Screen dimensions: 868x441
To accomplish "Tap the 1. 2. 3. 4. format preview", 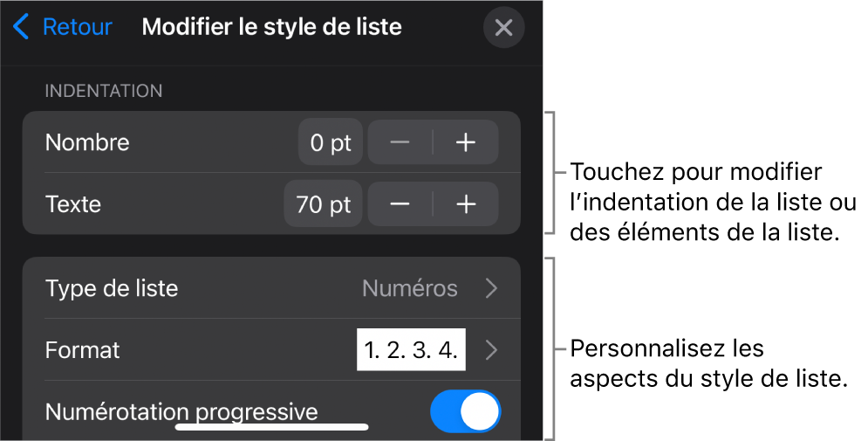I will [411, 350].
